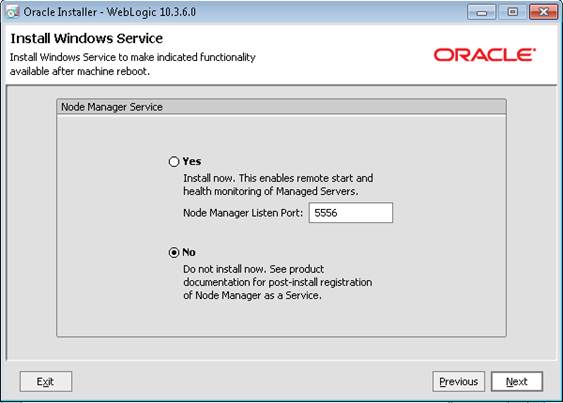Click the Oracle Installer title bar icon
This screenshot has width=563, height=403.
tap(12, 12)
